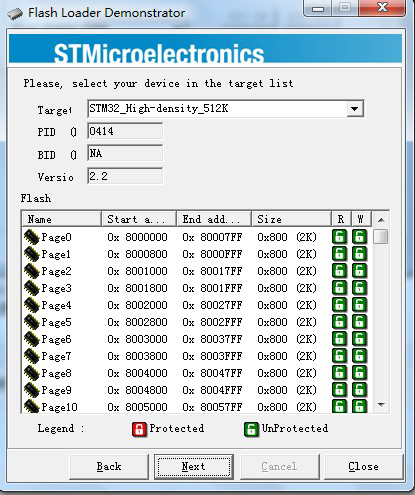
Task: Click Page5 write protection lock icon
Action: [360, 322]
